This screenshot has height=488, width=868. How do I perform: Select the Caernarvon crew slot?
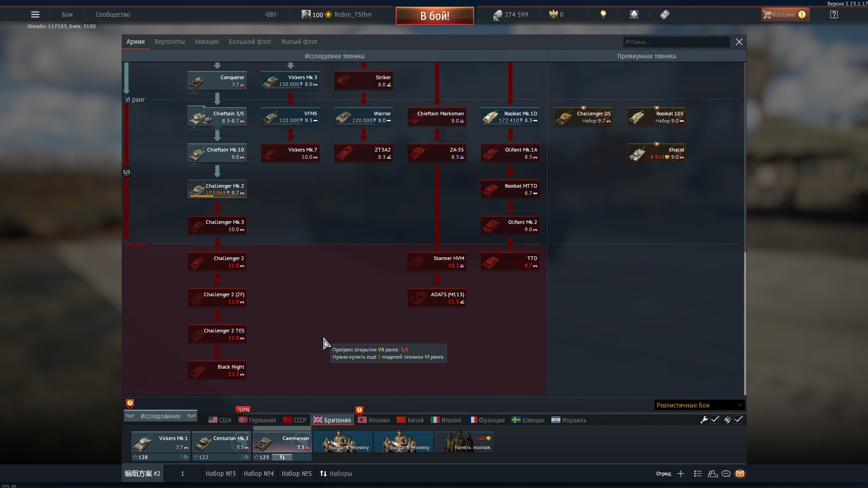click(282, 442)
